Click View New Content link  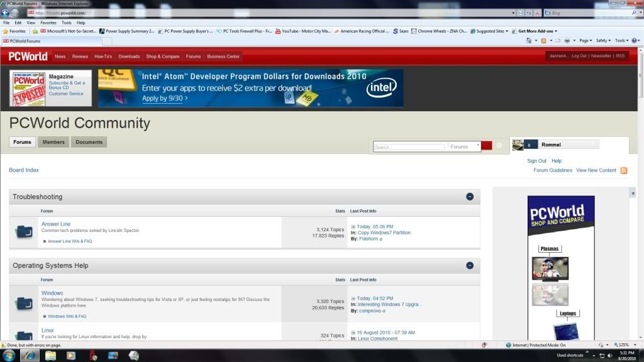point(596,170)
